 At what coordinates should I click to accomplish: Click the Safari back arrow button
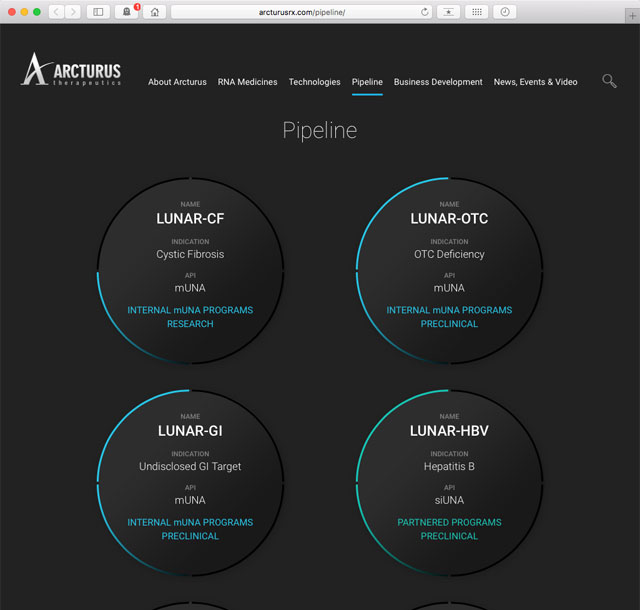click(x=56, y=12)
